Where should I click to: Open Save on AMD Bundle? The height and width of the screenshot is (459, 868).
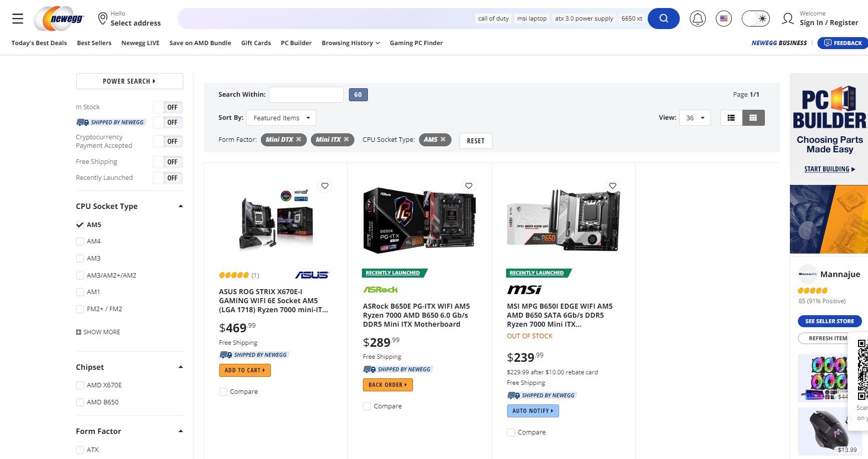coord(200,43)
